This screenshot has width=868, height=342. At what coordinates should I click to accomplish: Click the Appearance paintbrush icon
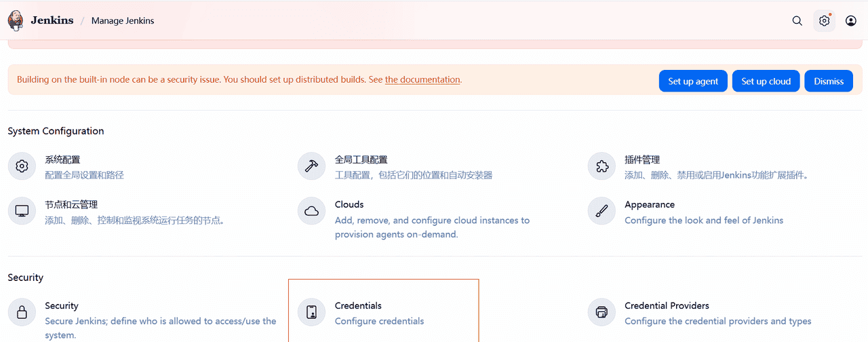(601, 211)
